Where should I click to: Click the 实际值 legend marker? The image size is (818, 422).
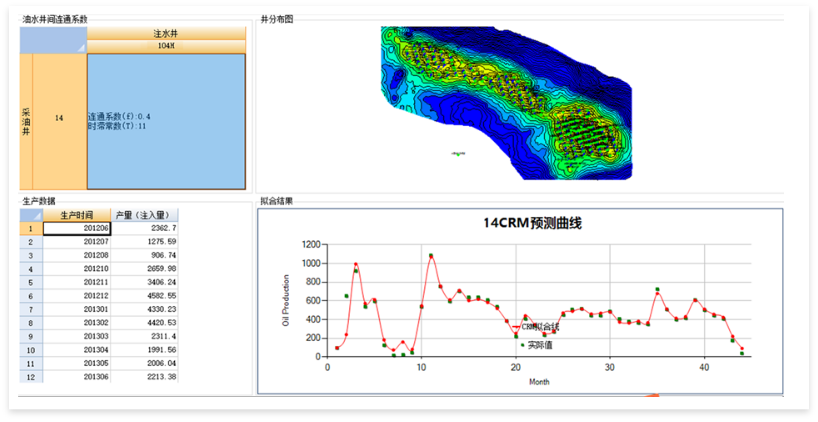(x=522, y=345)
